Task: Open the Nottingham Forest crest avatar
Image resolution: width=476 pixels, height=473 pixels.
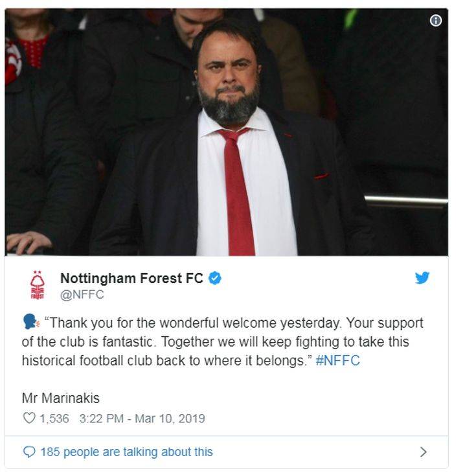Action: point(38,286)
